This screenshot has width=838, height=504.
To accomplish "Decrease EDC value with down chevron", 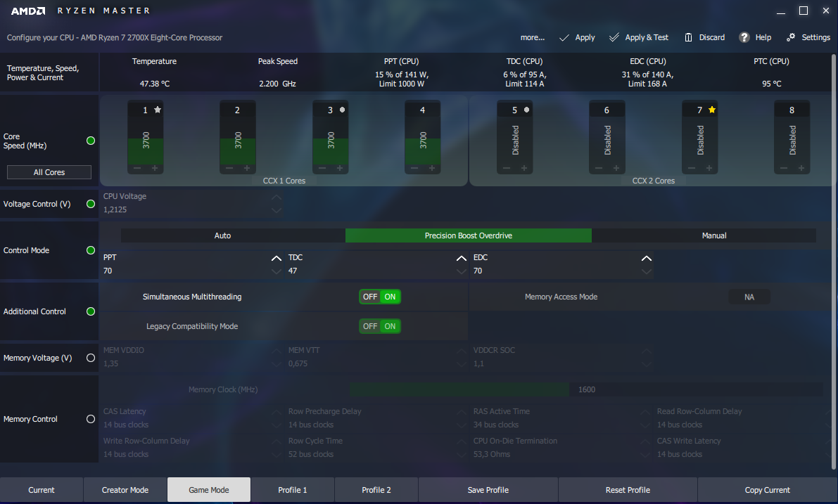I will pyautogui.click(x=646, y=271).
